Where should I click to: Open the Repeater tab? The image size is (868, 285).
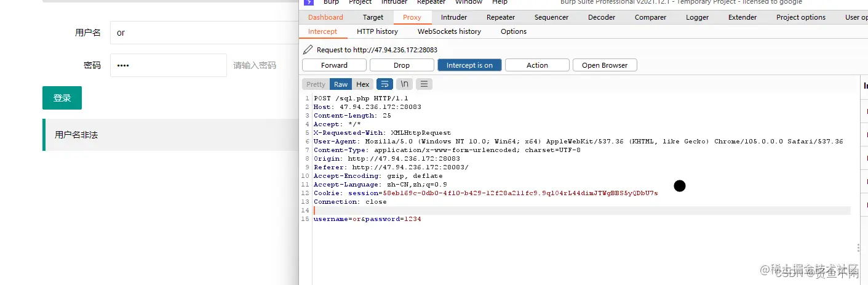click(501, 17)
